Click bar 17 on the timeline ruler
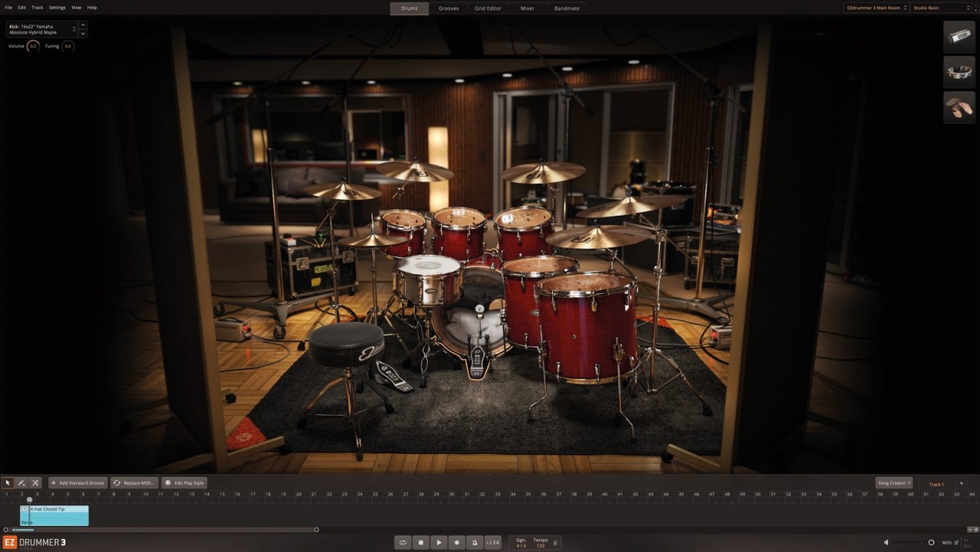This screenshot has width=980, height=552. point(253,494)
